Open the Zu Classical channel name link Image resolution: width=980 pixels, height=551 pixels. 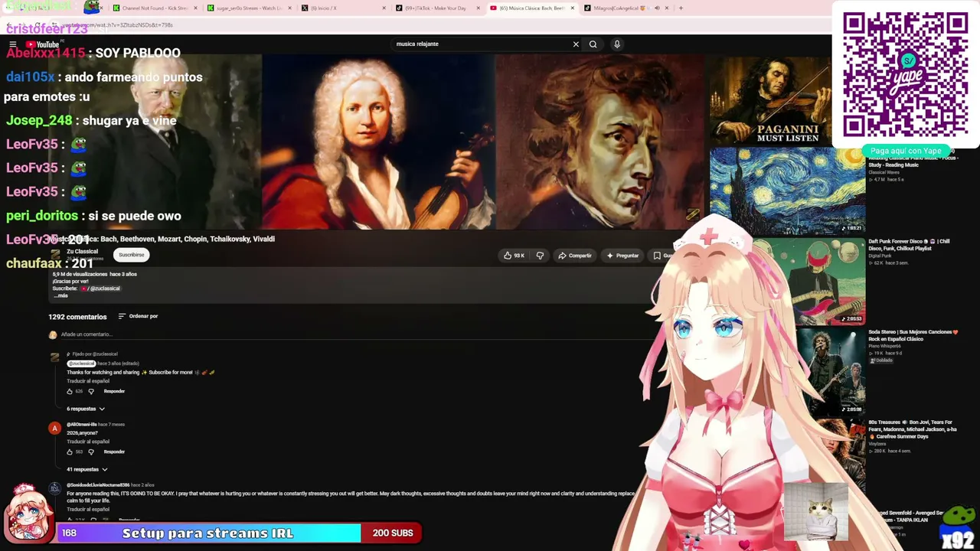[82, 252]
